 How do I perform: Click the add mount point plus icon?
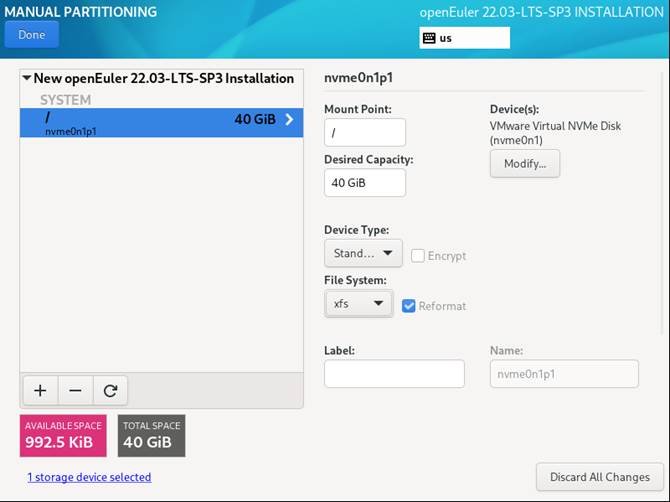click(40, 390)
